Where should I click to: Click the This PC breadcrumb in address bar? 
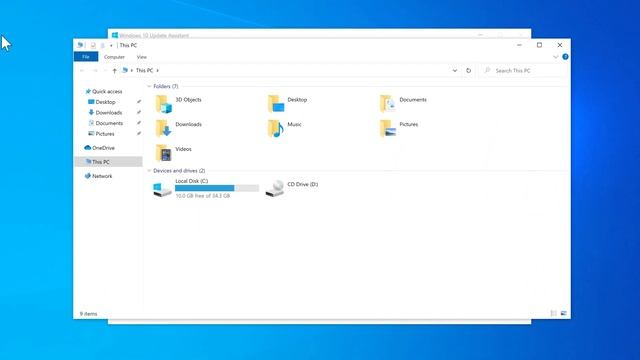144,71
